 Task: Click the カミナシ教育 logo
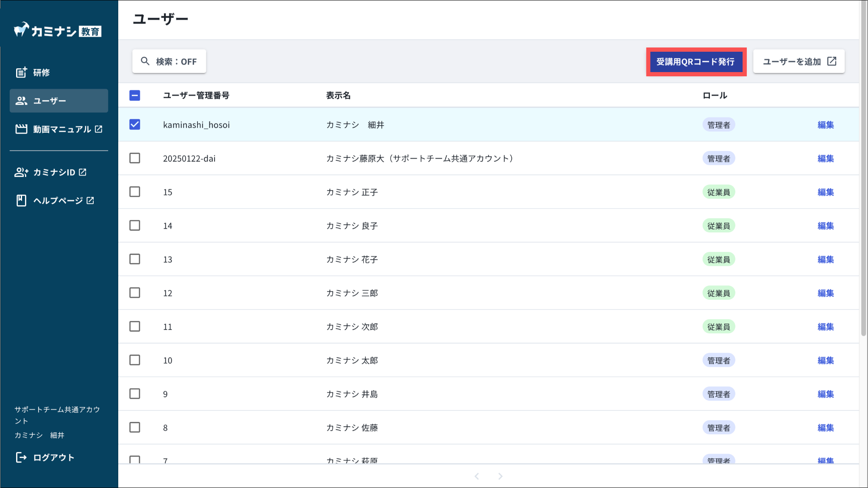[x=58, y=30]
